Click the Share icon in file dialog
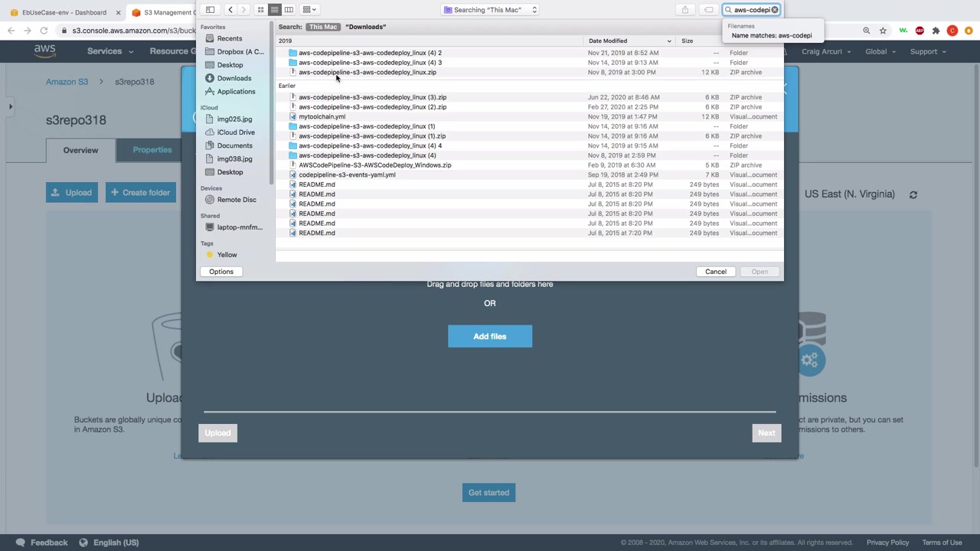980x551 pixels. point(685,10)
